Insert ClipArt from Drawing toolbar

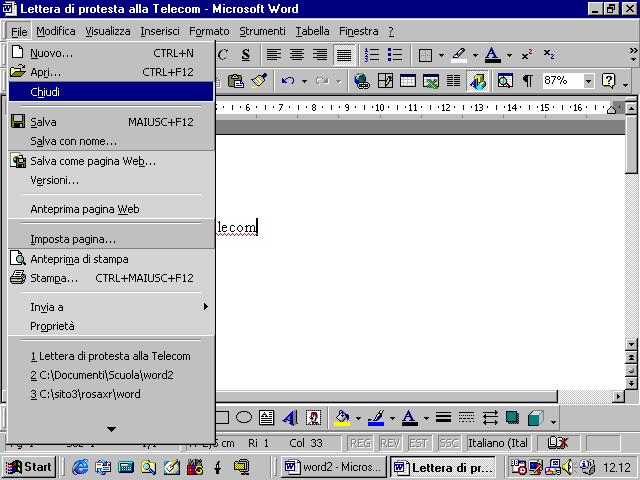point(313,418)
